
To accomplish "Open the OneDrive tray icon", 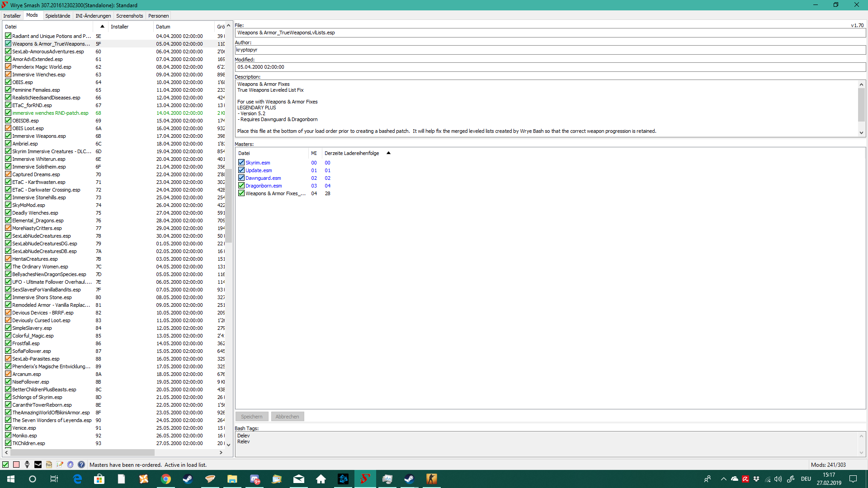I will coord(735,479).
